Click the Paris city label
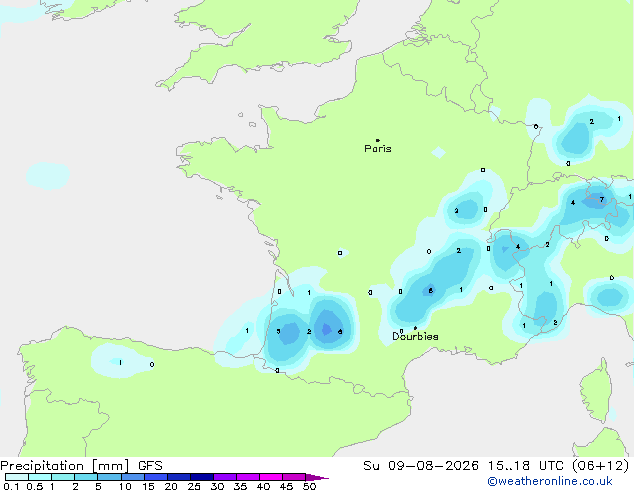 (x=378, y=149)
